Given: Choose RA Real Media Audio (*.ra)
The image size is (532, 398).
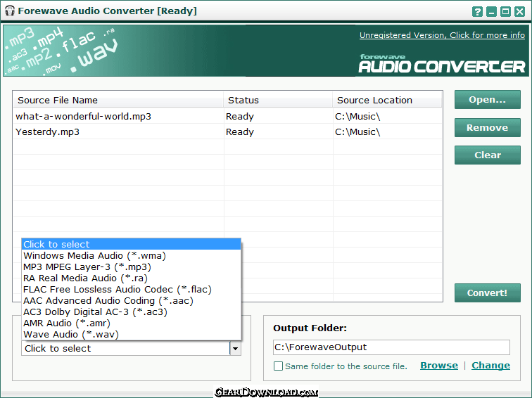Looking at the screenshot, I should point(131,278).
